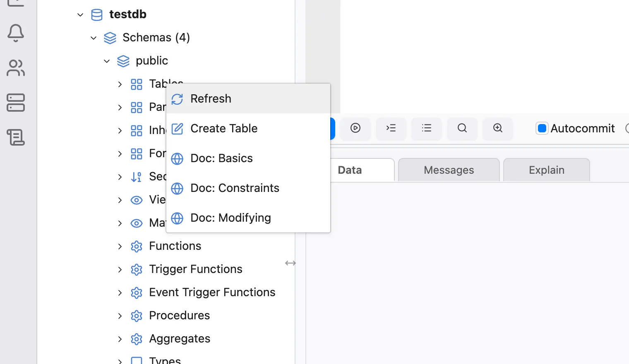Select the Schemas (4) tree label
The width and height of the screenshot is (629, 364).
[156, 37]
